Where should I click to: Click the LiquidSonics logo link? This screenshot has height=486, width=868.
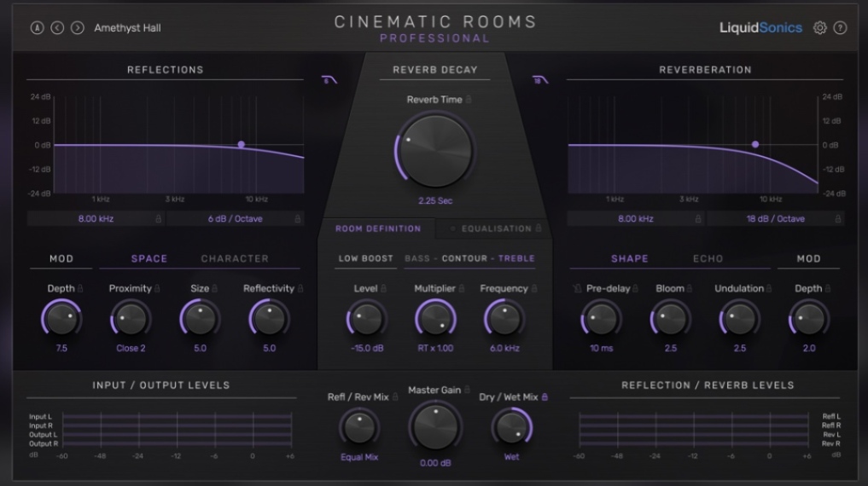pos(760,27)
